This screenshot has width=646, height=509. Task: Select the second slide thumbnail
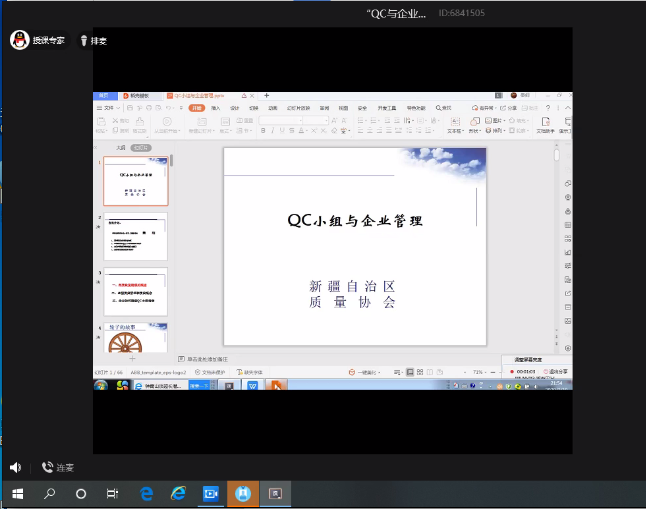(x=136, y=237)
